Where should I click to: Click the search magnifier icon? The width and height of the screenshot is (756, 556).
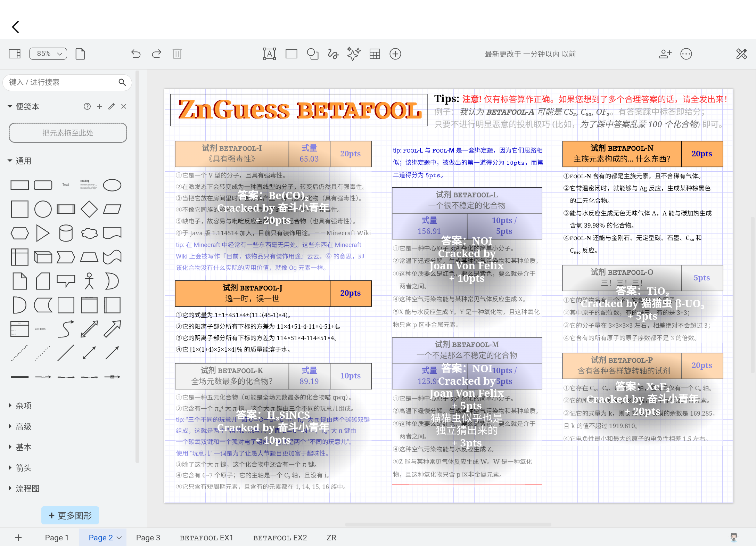click(x=122, y=82)
